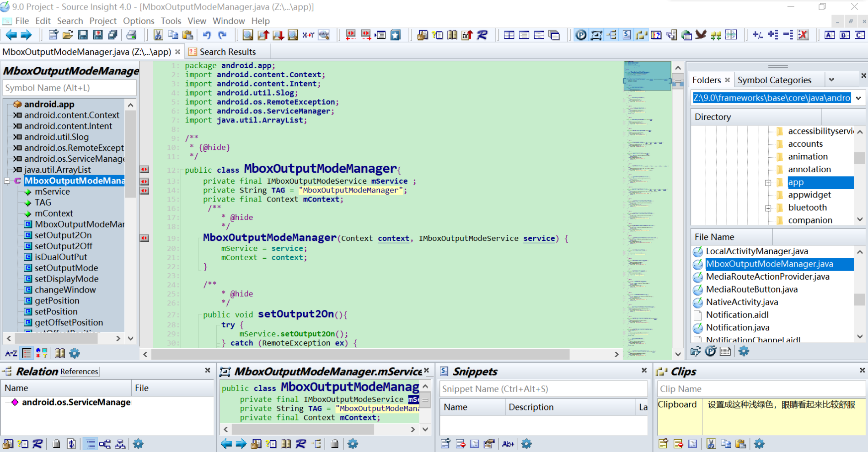
Task: Click the line 14 TAG outline marker
Action: coord(144,191)
